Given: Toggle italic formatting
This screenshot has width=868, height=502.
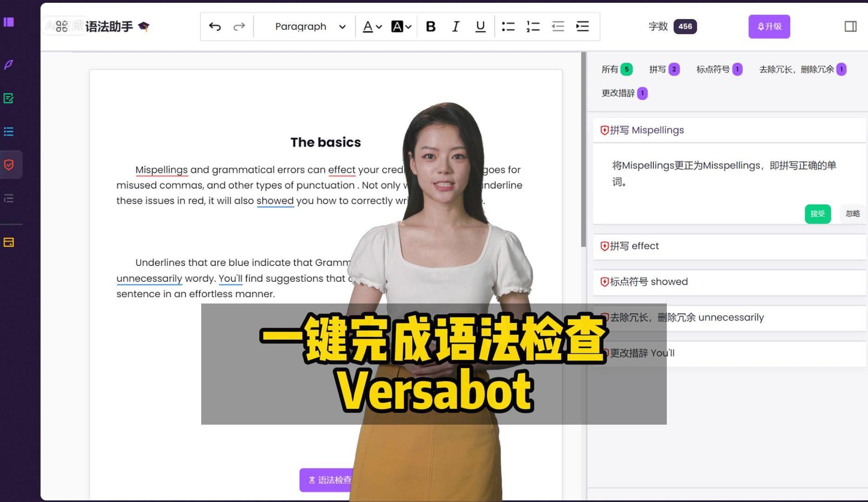Looking at the screenshot, I should (x=455, y=26).
